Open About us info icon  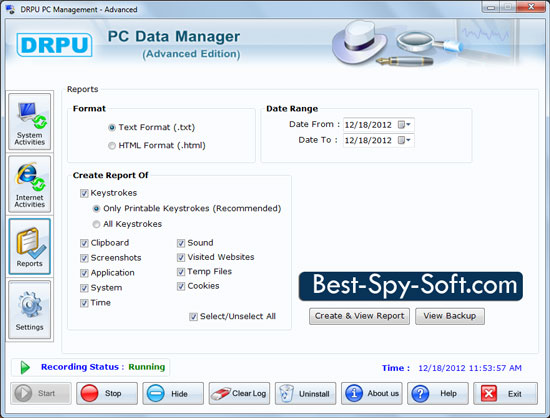pyautogui.click(x=354, y=393)
